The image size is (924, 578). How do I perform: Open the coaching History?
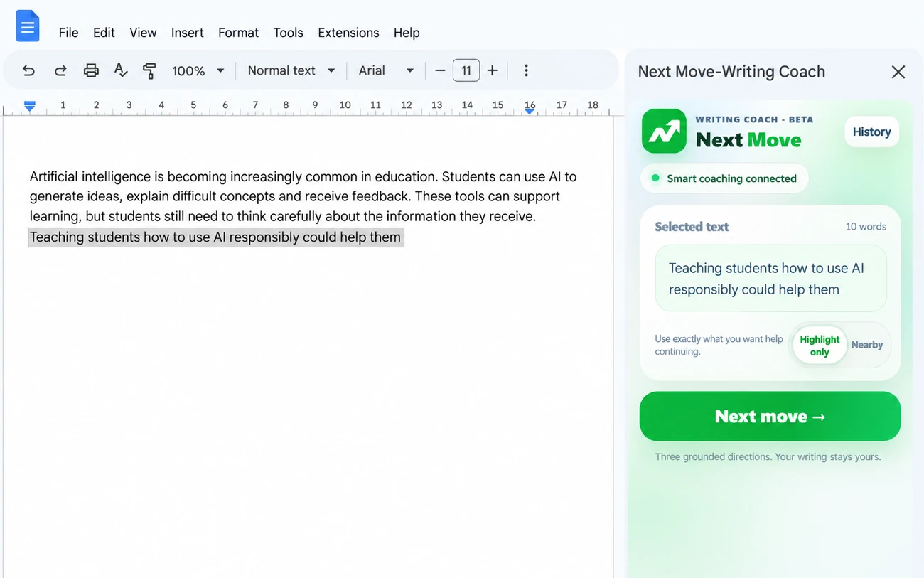[x=871, y=132]
